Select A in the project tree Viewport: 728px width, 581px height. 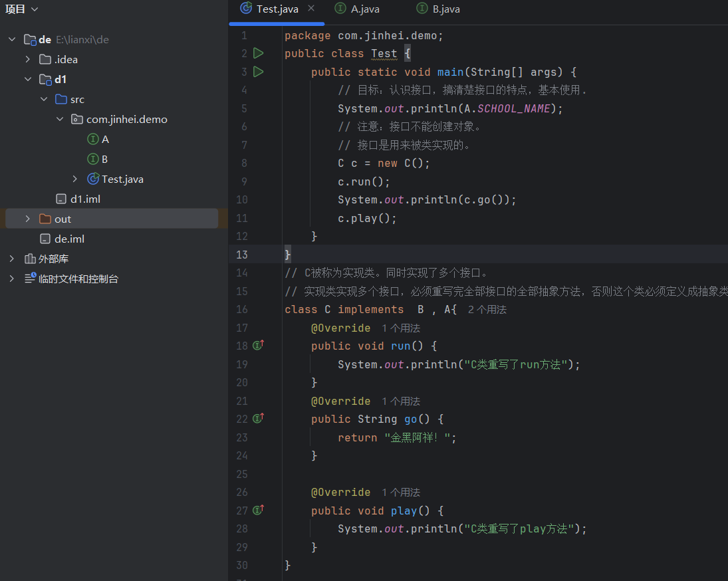click(106, 139)
